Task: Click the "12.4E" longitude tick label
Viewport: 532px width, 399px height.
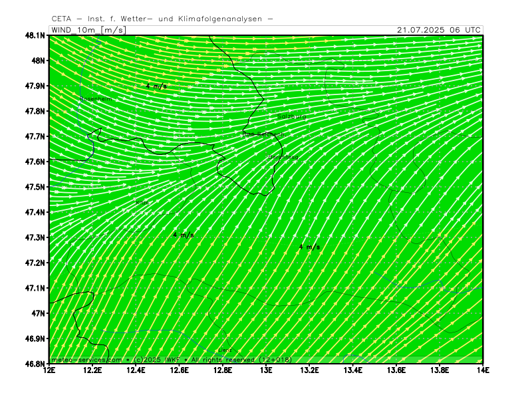Action: click(136, 370)
